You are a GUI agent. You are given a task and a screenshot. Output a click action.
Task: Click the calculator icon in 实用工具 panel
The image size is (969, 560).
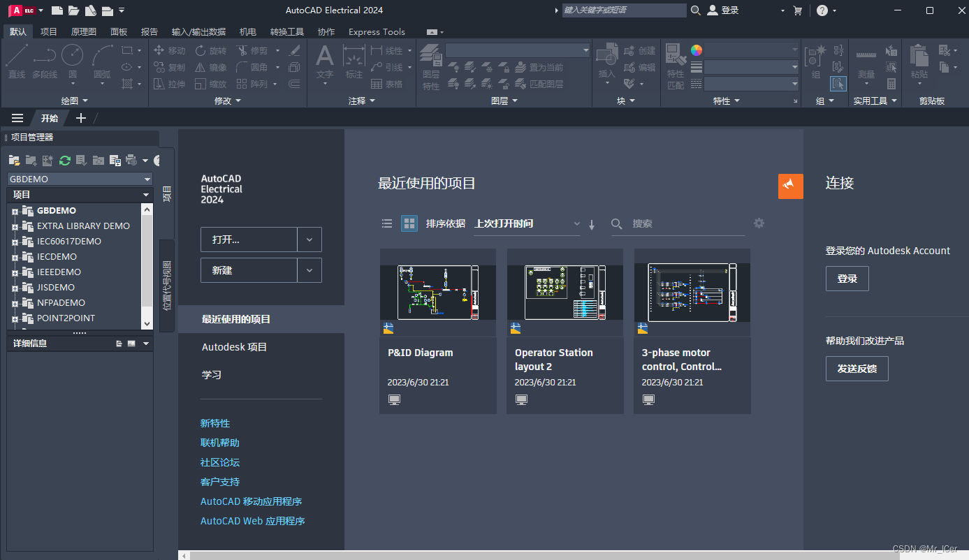[x=891, y=84]
